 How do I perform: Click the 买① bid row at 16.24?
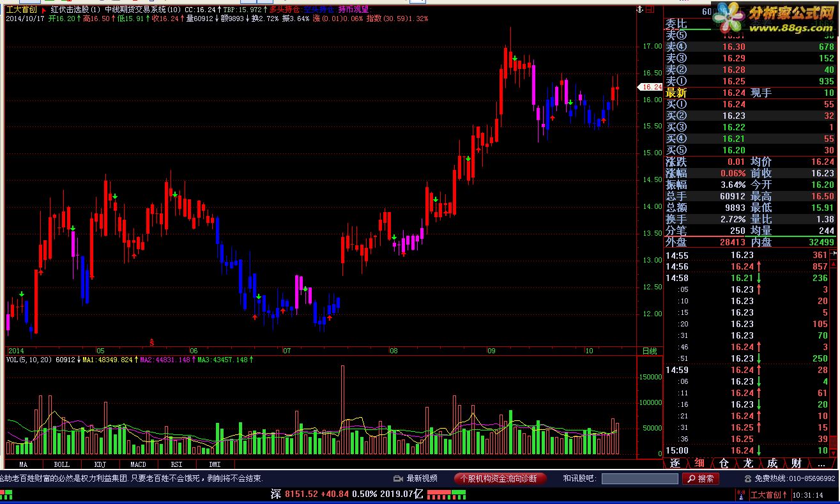(750, 104)
